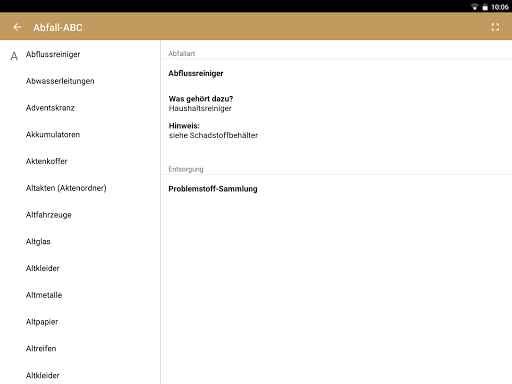Tap the 10:06 clock in status bar
This screenshot has height=384, width=512.
tap(500, 7)
